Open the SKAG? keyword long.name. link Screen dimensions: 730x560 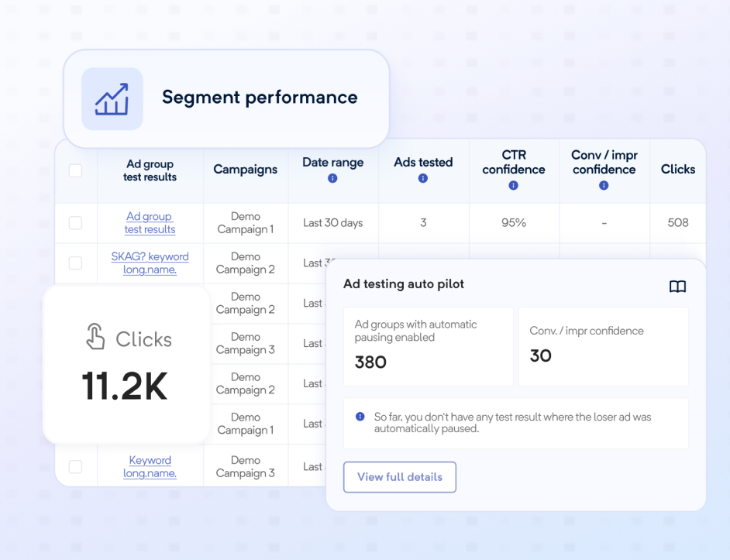150,263
